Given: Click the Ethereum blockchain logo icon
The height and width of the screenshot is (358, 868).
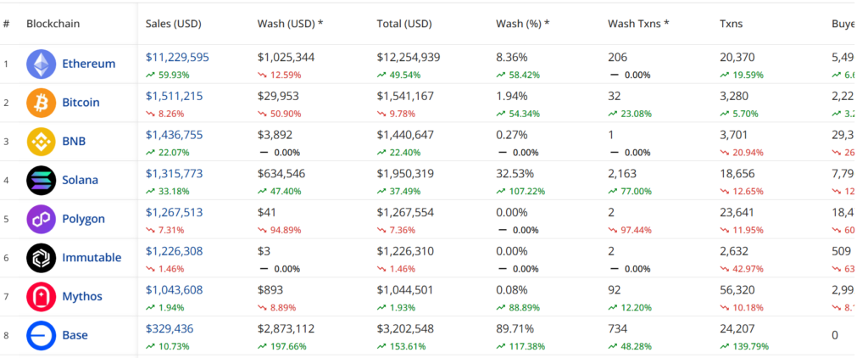Looking at the screenshot, I should click(x=41, y=64).
